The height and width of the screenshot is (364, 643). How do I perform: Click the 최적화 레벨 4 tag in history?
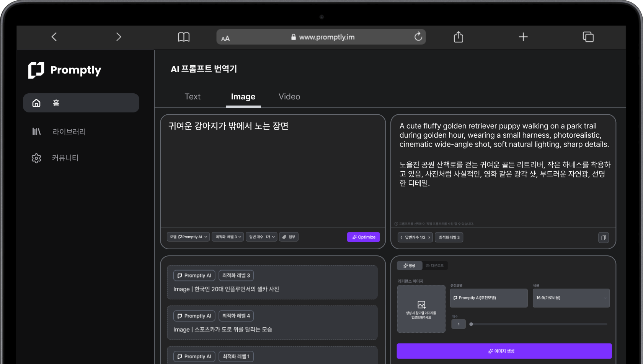click(236, 316)
